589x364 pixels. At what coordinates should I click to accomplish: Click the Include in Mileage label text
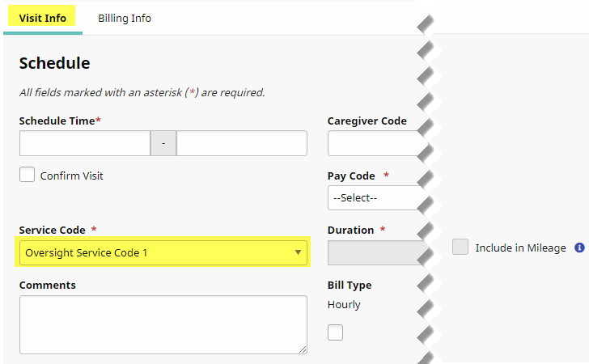521,248
